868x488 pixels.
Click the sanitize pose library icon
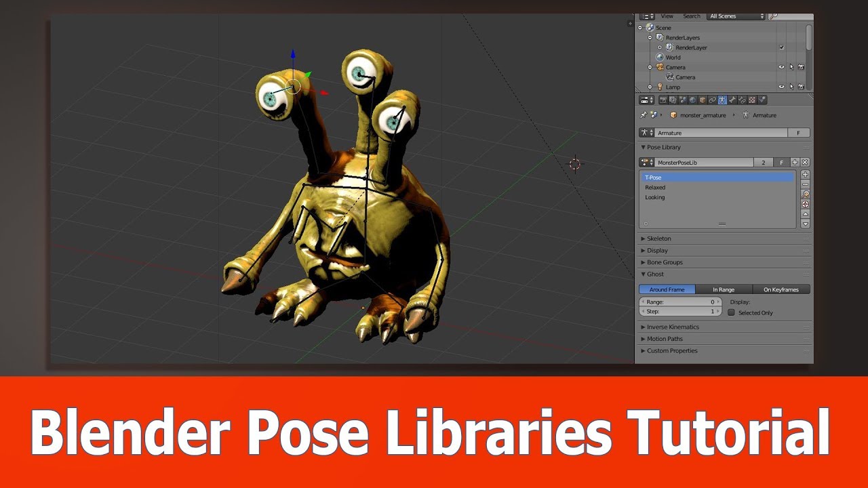[x=805, y=203]
